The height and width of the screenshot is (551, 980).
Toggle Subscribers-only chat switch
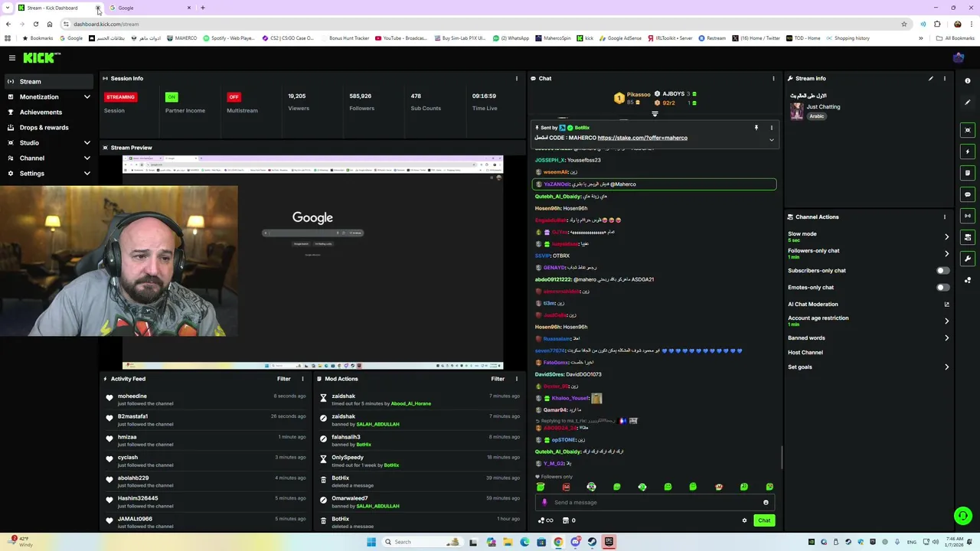point(942,270)
